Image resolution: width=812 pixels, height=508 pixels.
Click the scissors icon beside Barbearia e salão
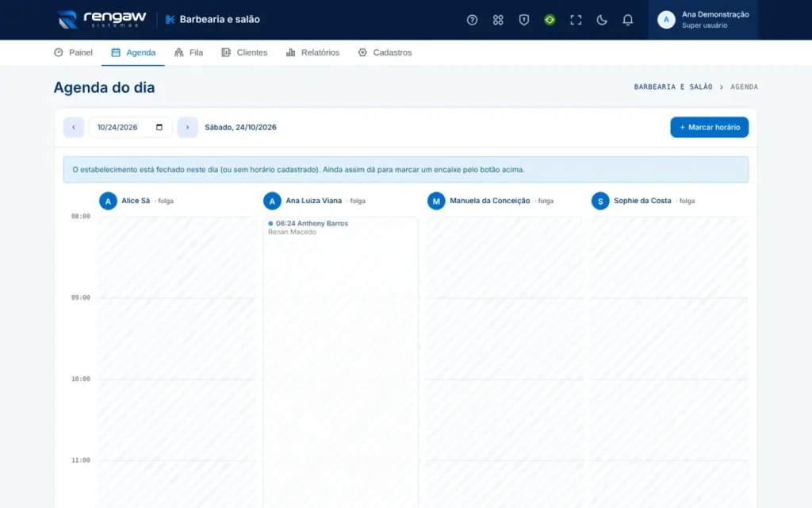[x=170, y=20]
